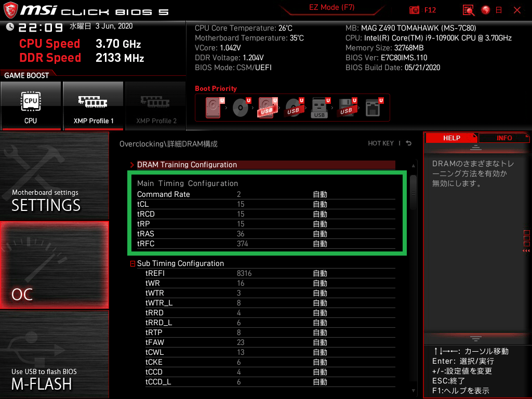This screenshot has width=532, height=399.
Task: Select the USB key boot device icon
Action: 320,108
